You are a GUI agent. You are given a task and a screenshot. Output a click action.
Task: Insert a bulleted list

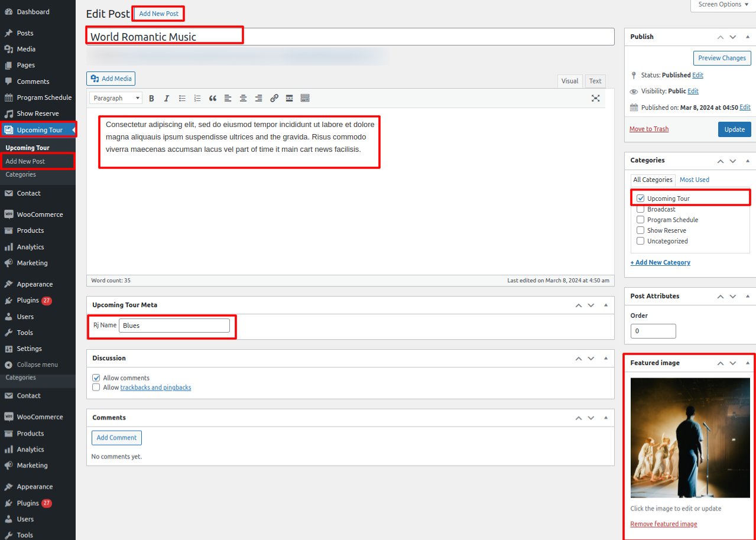pyautogui.click(x=183, y=98)
